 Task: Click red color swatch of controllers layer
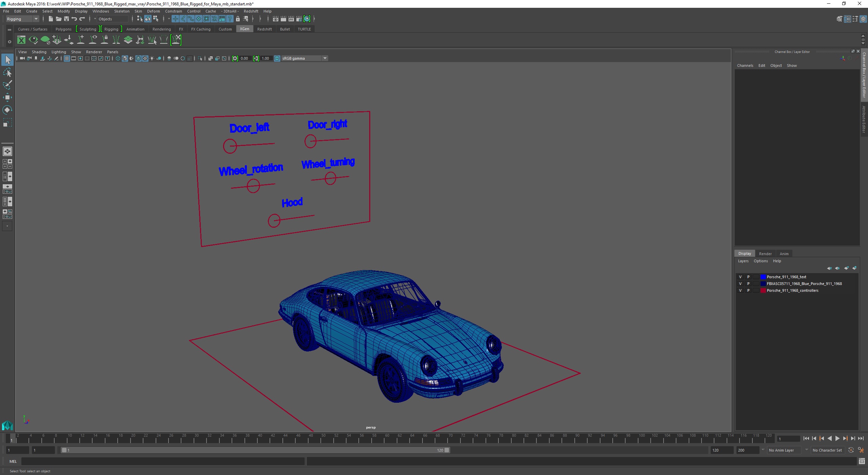pos(763,290)
